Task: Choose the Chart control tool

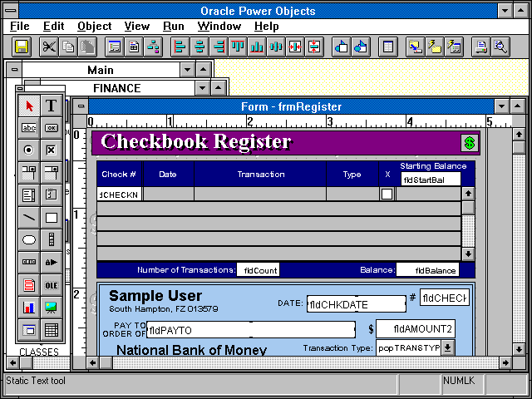Action: click(29, 308)
